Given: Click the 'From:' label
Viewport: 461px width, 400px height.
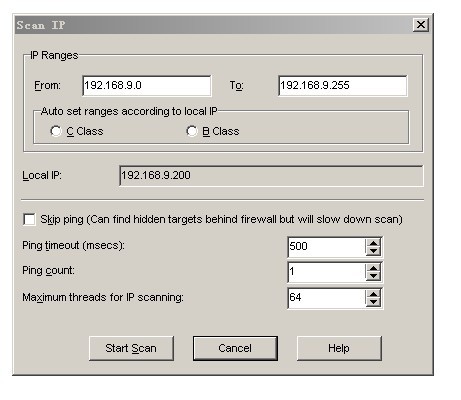Looking at the screenshot, I should 47,85.
